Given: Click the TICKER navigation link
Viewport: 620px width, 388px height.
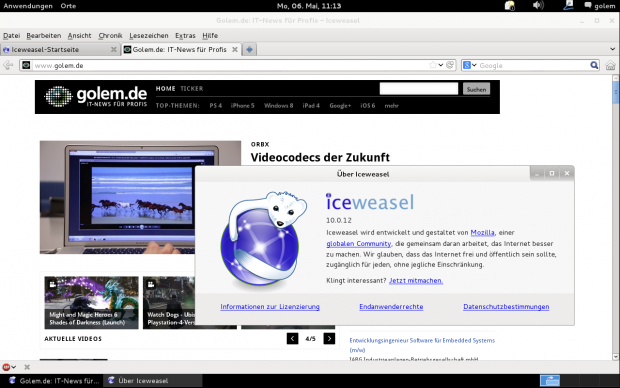Looking at the screenshot, I should 191,89.
